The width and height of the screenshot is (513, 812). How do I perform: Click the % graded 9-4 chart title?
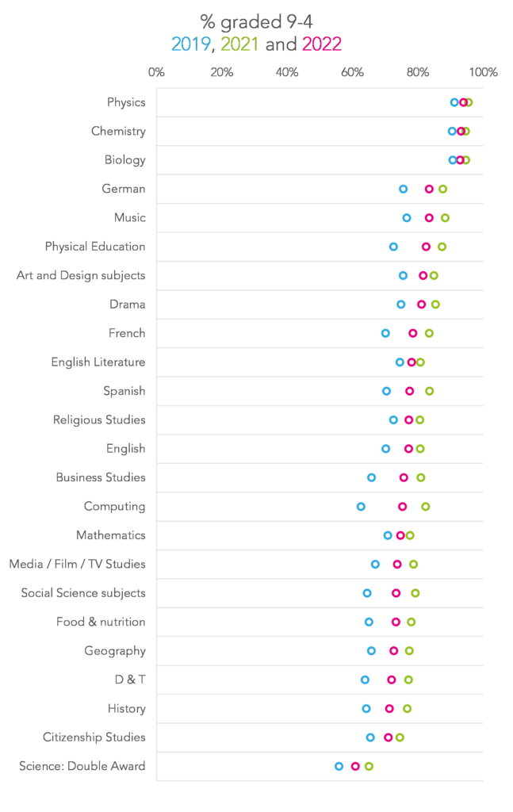[x=257, y=21]
